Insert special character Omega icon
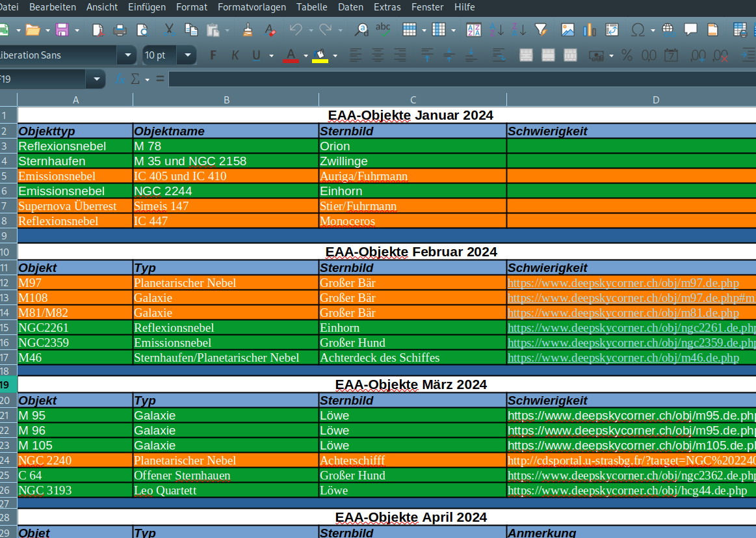Viewport: 756px width, 538px height. 638,31
